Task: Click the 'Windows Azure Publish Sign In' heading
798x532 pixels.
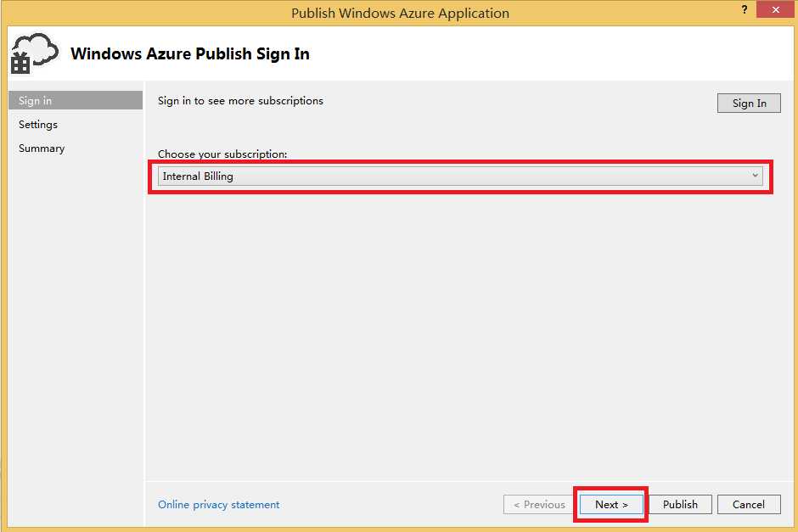Action: pyautogui.click(x=190, y=54)
